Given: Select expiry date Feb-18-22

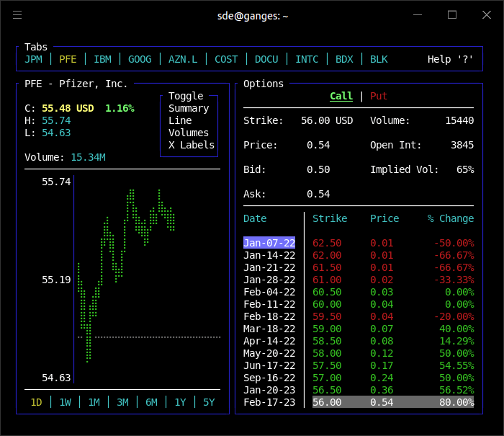Looking at the screenshot, I should tap(269, 316).
